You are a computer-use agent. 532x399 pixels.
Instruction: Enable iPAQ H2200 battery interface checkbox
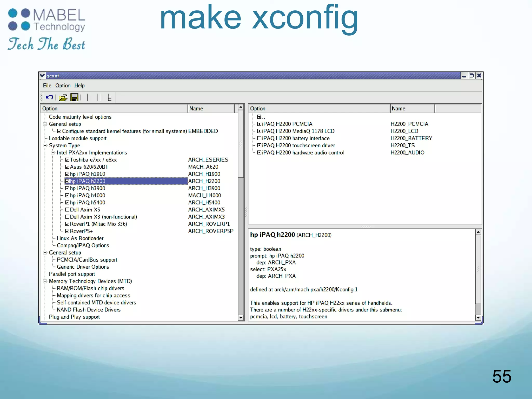259,138
